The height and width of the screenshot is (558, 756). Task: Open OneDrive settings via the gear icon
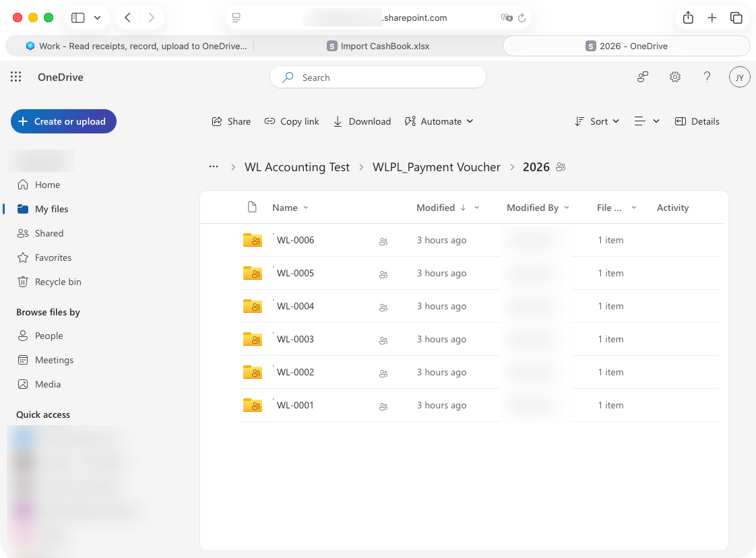coord(674,77)
